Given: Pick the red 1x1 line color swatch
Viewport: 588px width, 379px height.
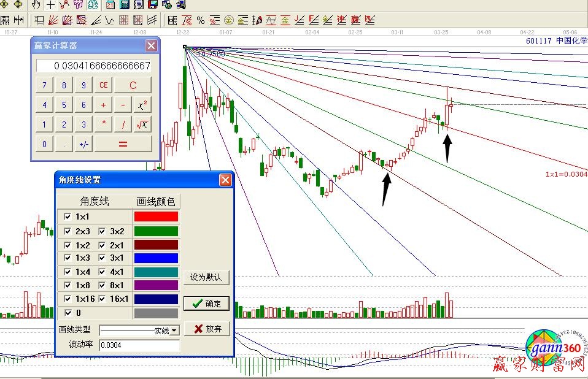Looking at the screenshot, I should pos(156,216).
